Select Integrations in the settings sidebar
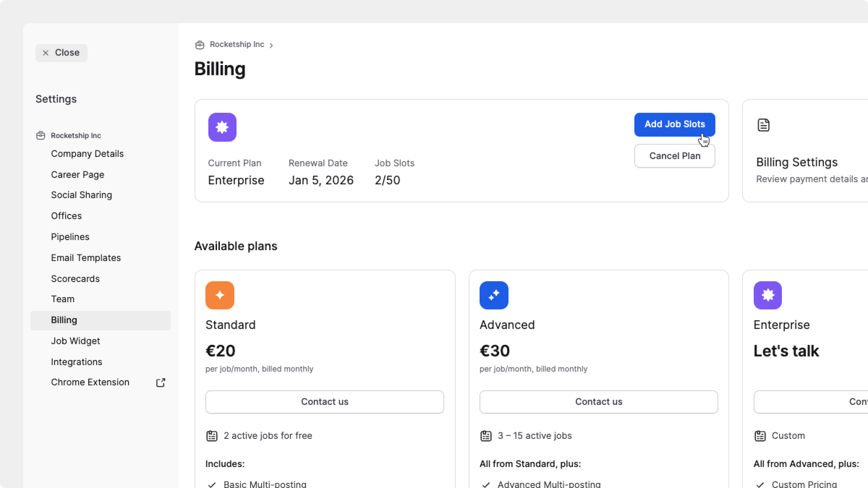 [76, 362]
